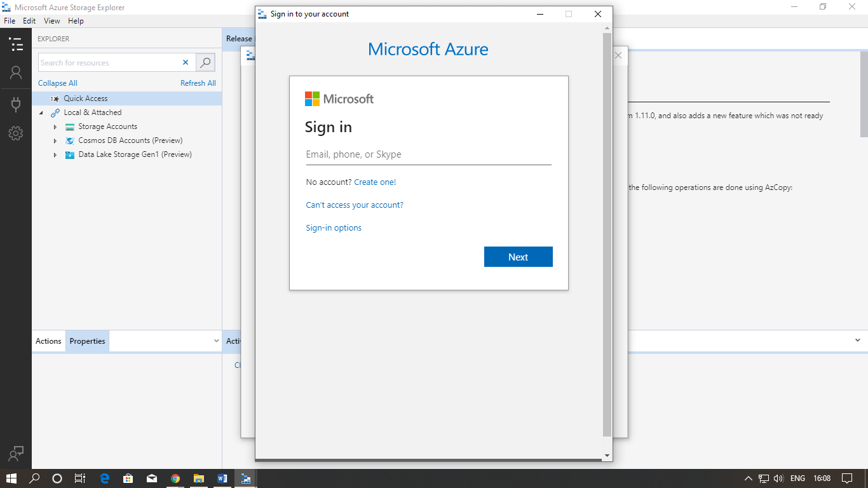The height and width of the screenshot is (488, 868).
Task: Open Microsoft Word from the taskbar
Action: coord(222,478)
